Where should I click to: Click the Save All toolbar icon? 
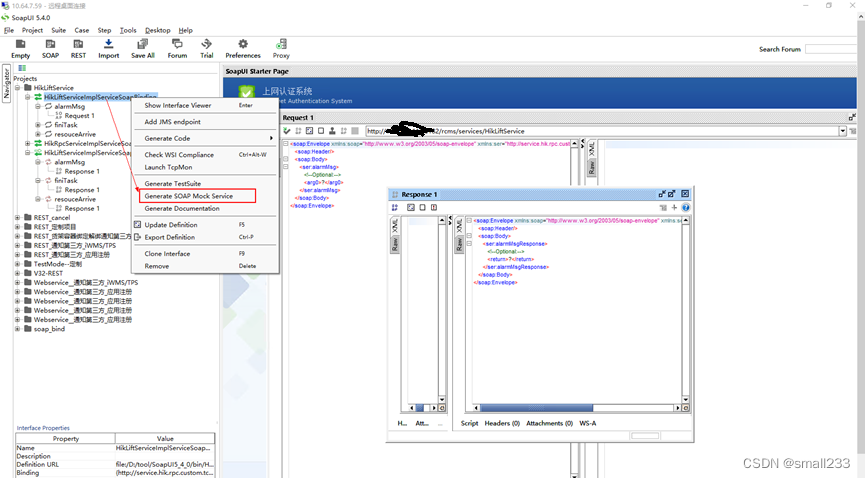[142, 44]
